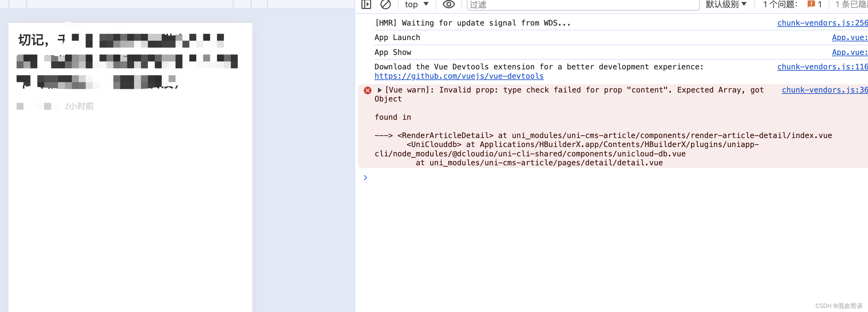Click the activity bar icon beside clear console

[366, 4]
